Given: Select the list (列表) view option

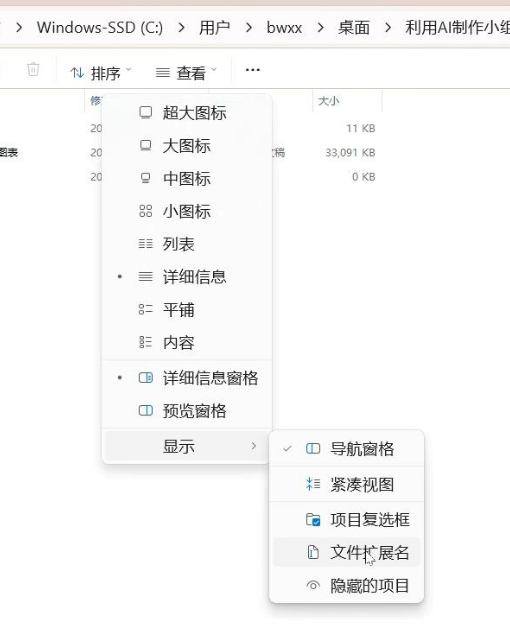Looking at the screenshot, I should [x=187, y=244].
